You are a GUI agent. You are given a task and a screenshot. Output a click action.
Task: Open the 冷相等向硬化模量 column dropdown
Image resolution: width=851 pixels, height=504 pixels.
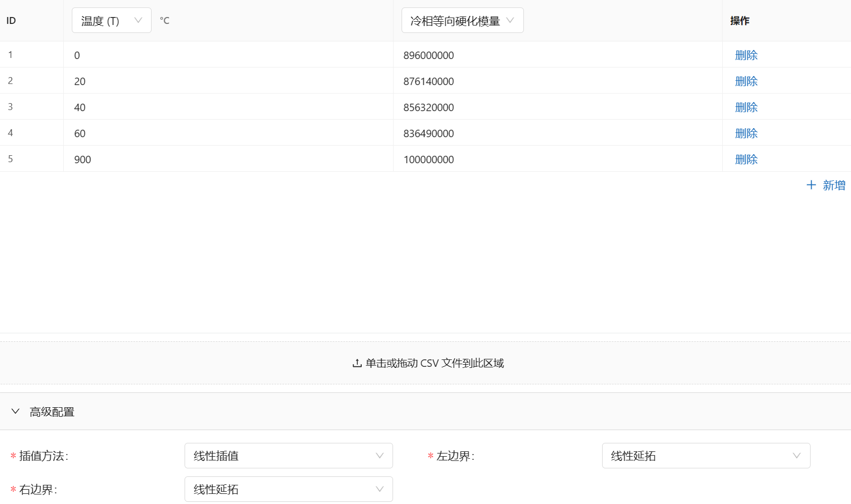click(x=462, y=21)
